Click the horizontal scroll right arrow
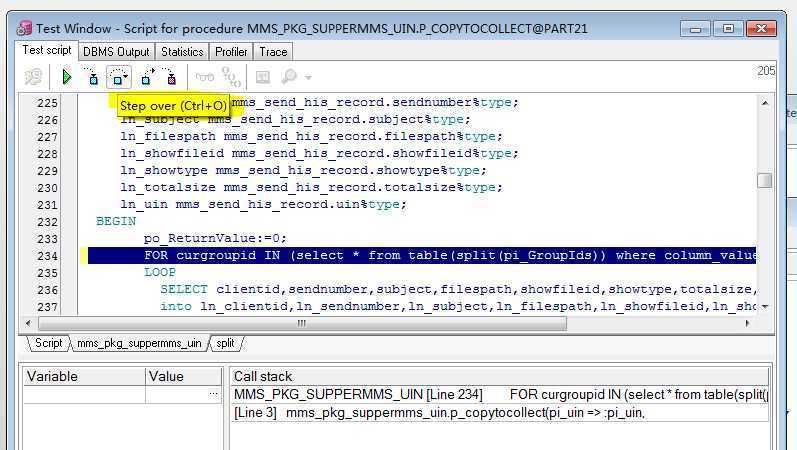The height and width of the screenshot is (450, 797). tap(747, 323)
